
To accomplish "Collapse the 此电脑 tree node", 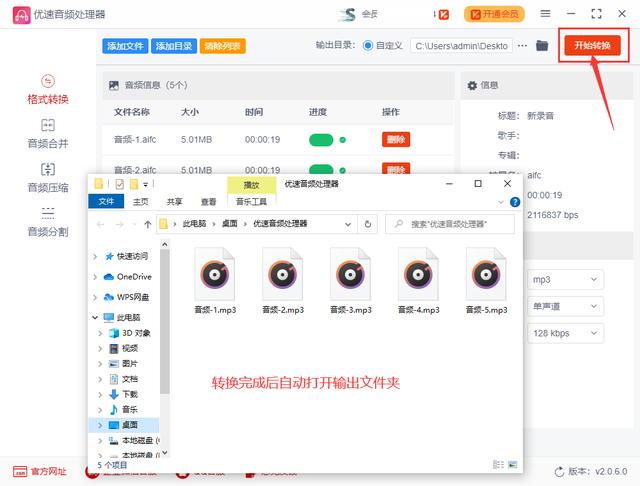I will pyautogui.click(x=95, y=317).
